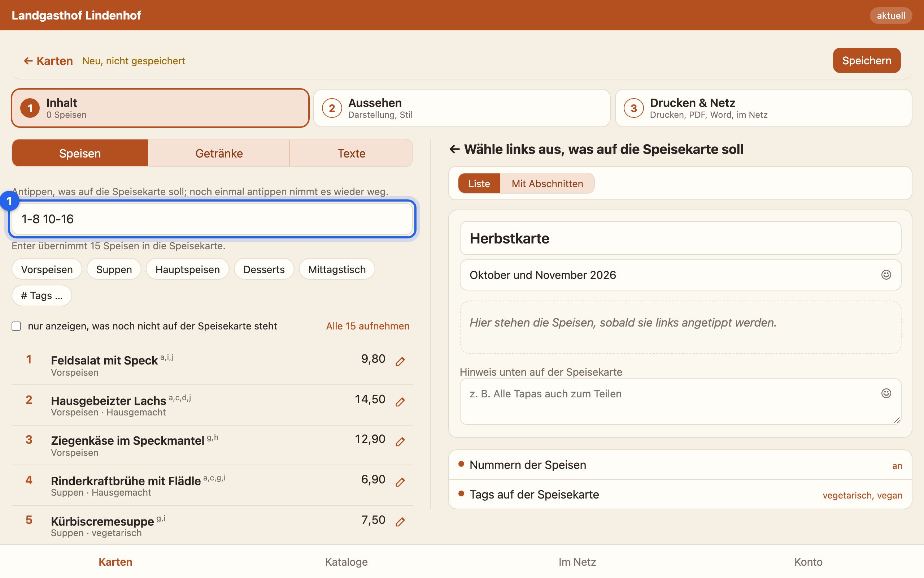This screenshot has width=924, height=578.
Task: Click the Herbstkarte title field
Action: click(680, 238)
